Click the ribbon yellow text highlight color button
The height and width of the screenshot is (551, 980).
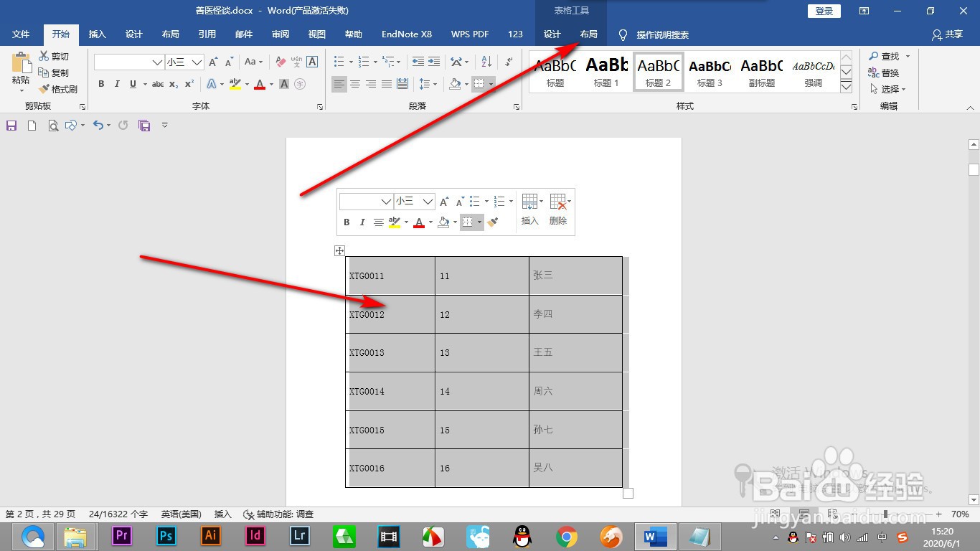(x=235, y=84)
